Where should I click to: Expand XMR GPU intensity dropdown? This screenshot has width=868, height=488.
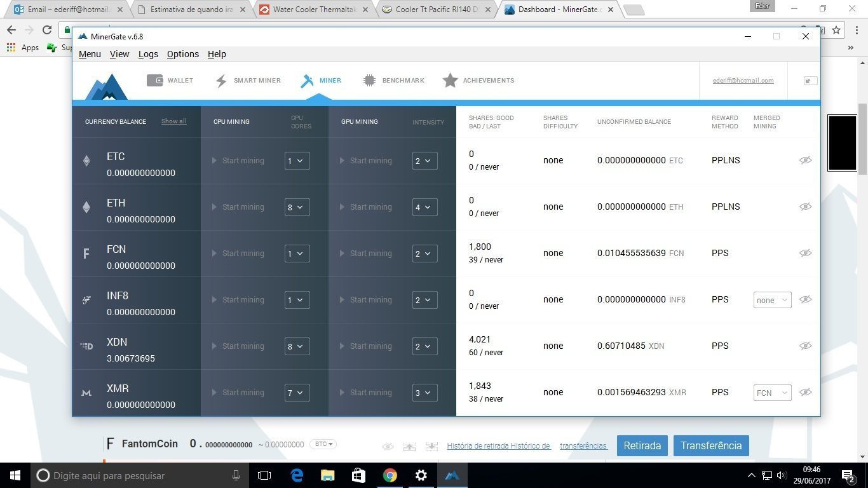[424, 393]
